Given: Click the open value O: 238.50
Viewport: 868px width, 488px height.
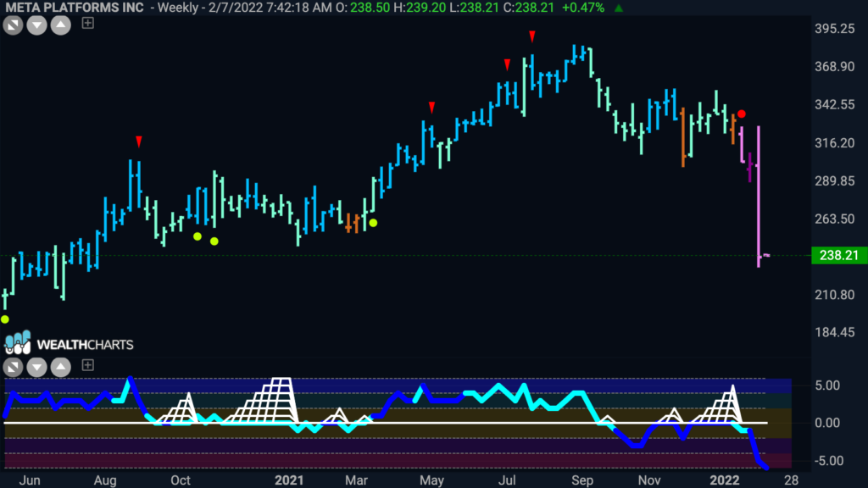Looking at the screenshot, I should pos(363,8).
